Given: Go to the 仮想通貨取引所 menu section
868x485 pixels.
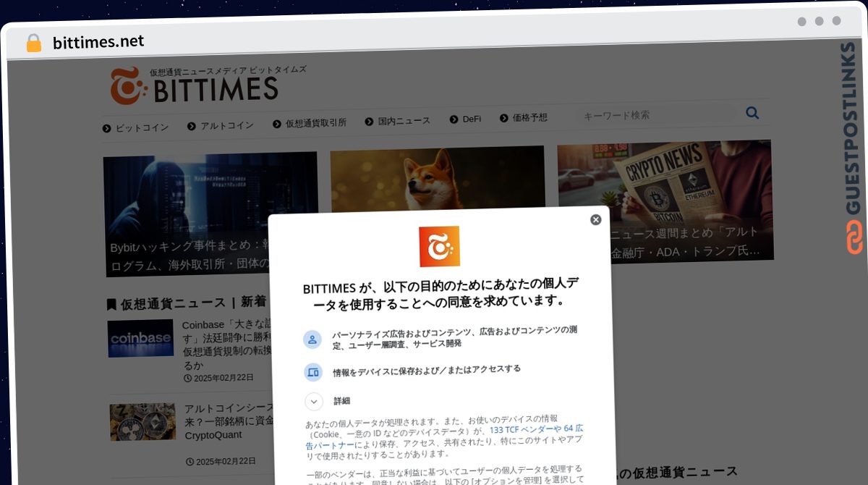Looking at the screenshot, I should pyautogui.click(x=310, y=123).
